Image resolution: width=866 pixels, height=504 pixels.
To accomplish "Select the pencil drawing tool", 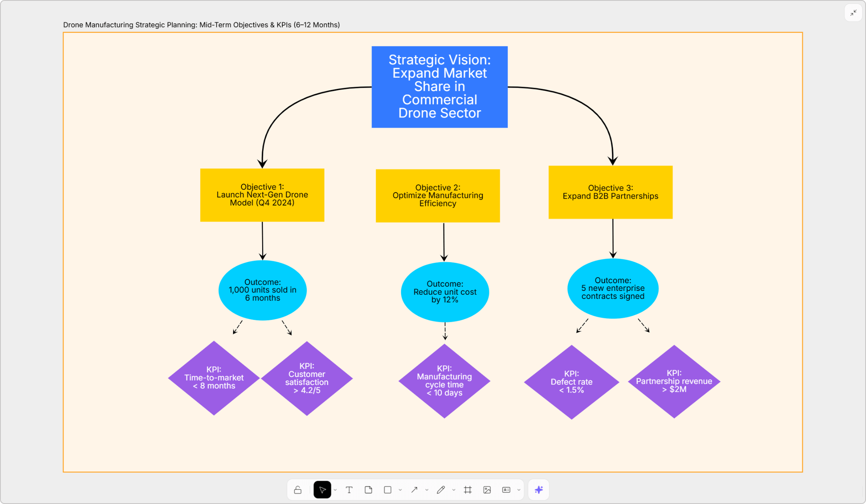I will pyautogui.click(x=441, y=490).
